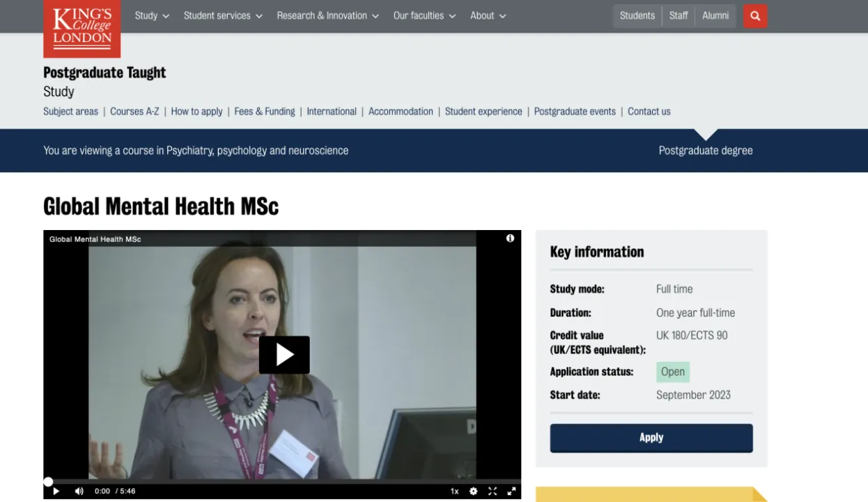Open the Courses A-Z link
This screenshot has height=502, width=868.
point(134,112)
